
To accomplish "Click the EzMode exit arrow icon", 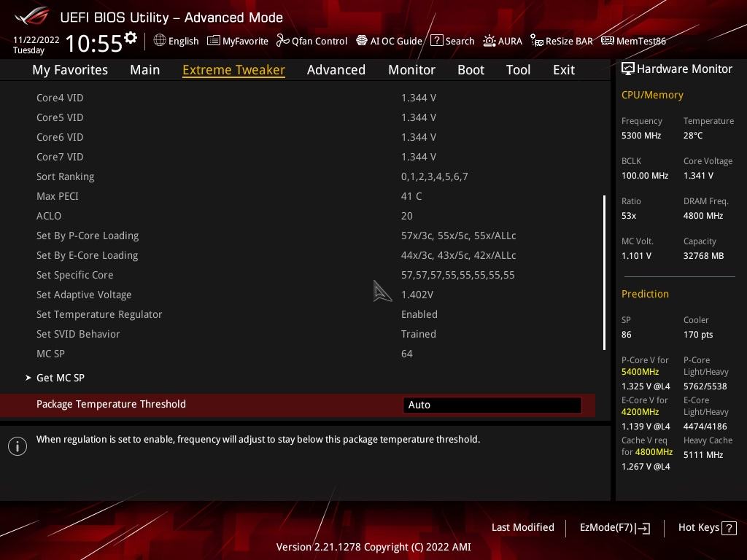I will [643, 528].
